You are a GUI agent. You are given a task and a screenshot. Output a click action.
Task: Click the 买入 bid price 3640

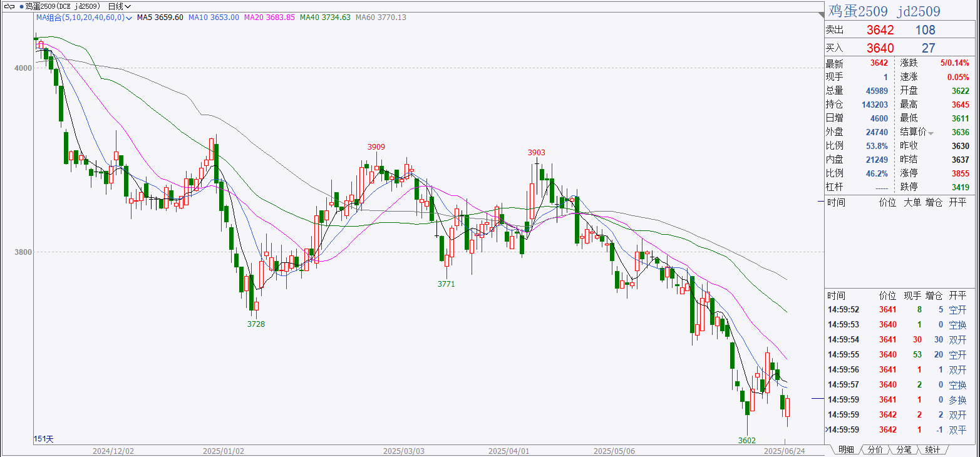pos(880,48)
